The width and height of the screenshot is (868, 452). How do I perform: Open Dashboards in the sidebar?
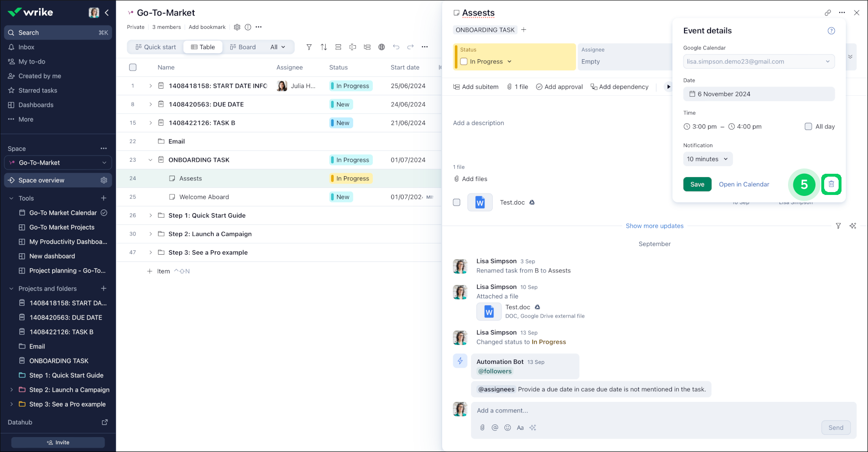pyautogui.click(x=36, y=105)
